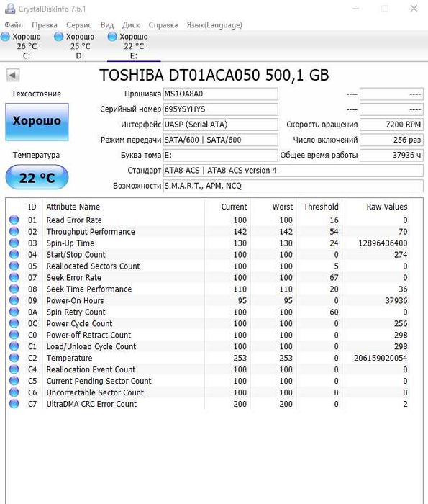Click the CrystalDiskInfo title bar icon

[10, 9]
